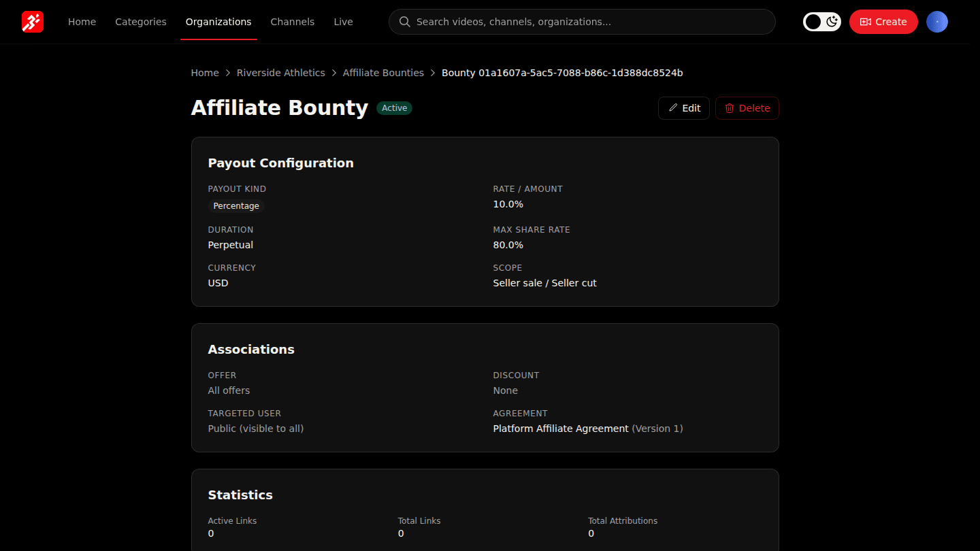
Task: Click the Active status badge
Action: pos(394,108)
